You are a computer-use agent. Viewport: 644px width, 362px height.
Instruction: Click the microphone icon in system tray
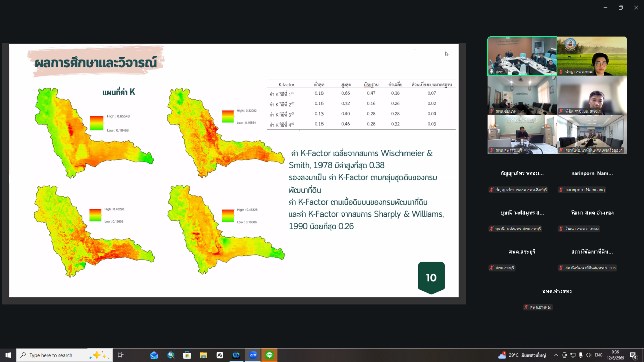tap(581, 355)
